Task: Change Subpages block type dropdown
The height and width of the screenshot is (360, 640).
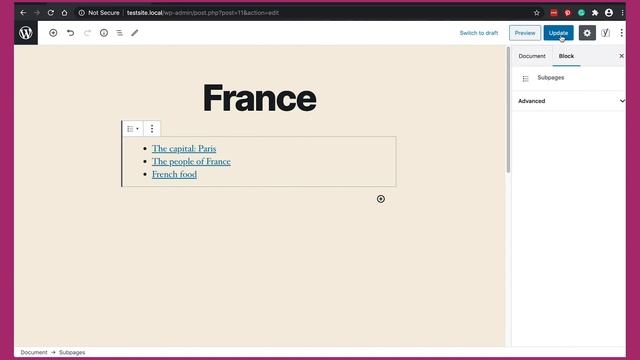Action: [133, 129]
